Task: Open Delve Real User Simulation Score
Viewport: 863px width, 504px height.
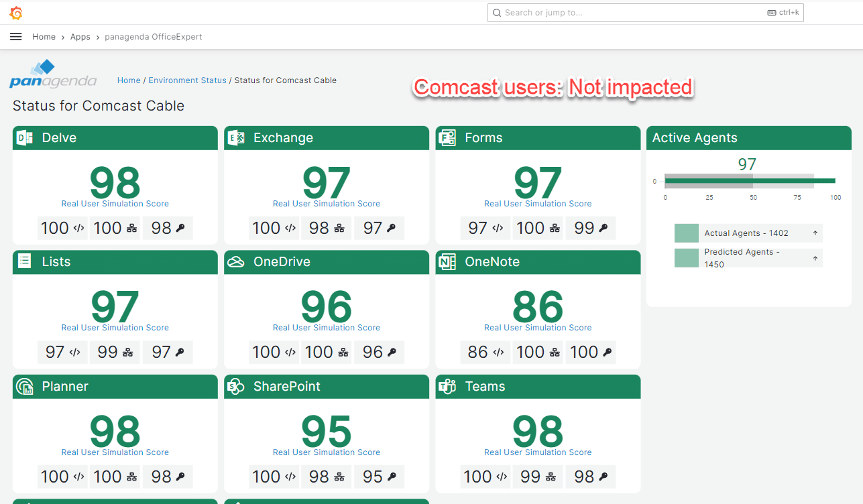Action: [115, 204]
